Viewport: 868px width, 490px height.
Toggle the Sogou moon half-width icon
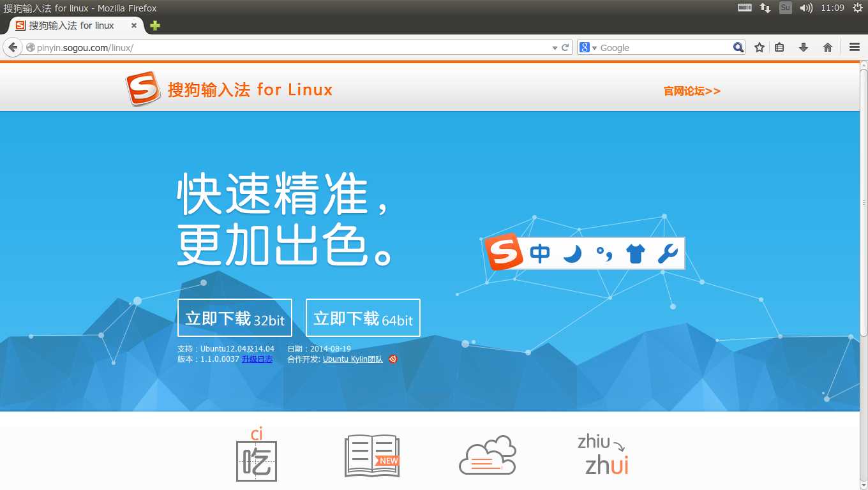[x=572, y=253]
